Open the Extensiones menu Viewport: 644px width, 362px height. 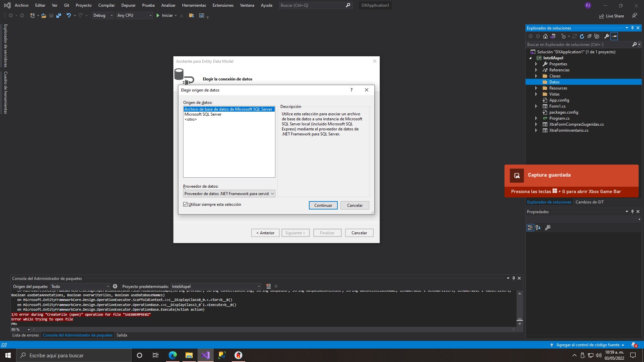tap(223, 5)
